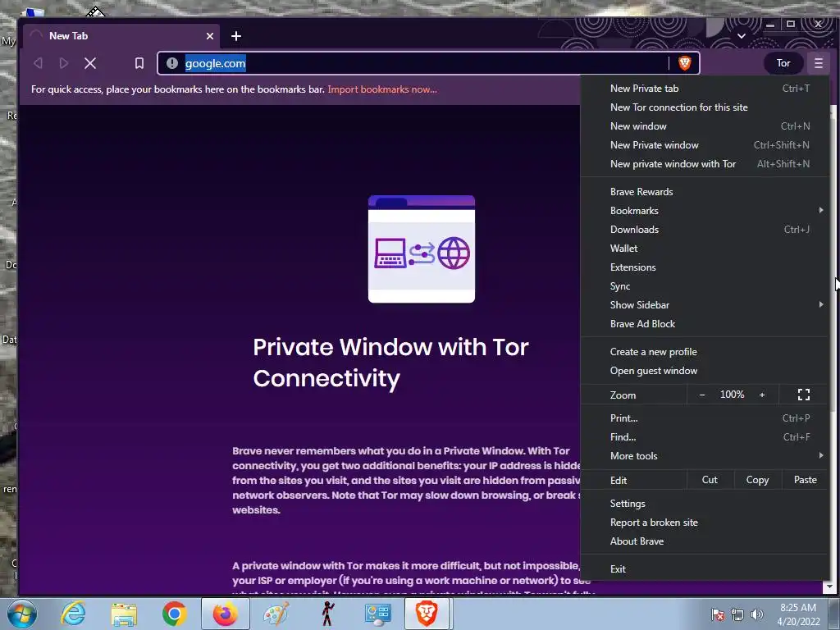Click the 8:25 AM taskbar clock
The height and width of the screenshot is (630, 840).
coord(798,614)
